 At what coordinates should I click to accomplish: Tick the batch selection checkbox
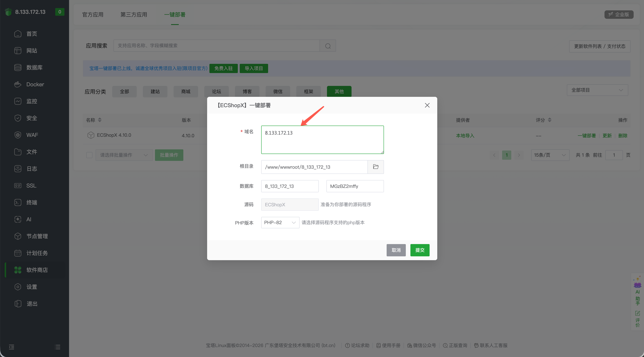click(x=89, y=155)
